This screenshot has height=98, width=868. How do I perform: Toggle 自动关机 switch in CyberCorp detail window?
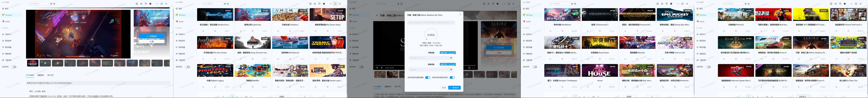pos(14,67)
